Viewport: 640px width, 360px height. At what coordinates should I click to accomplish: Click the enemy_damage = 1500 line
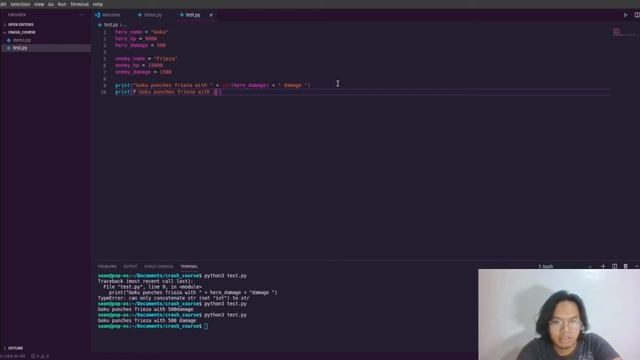(x=143, y=72)
